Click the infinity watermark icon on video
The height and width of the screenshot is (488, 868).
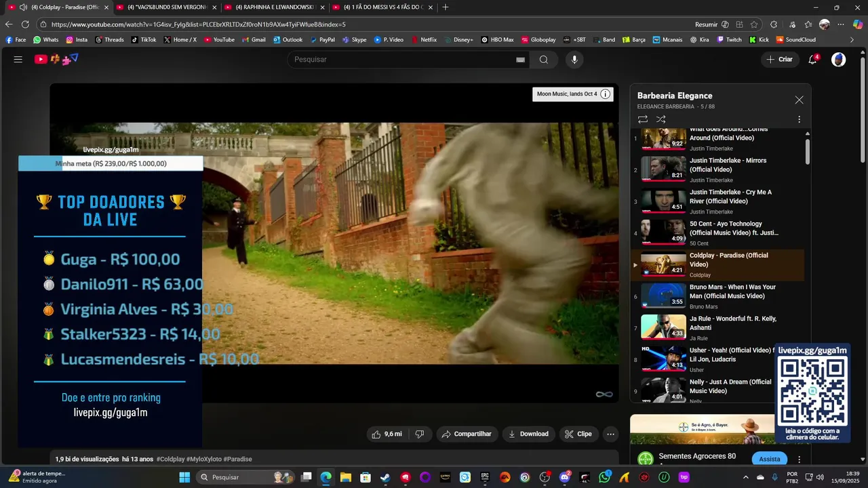(604, 394)
